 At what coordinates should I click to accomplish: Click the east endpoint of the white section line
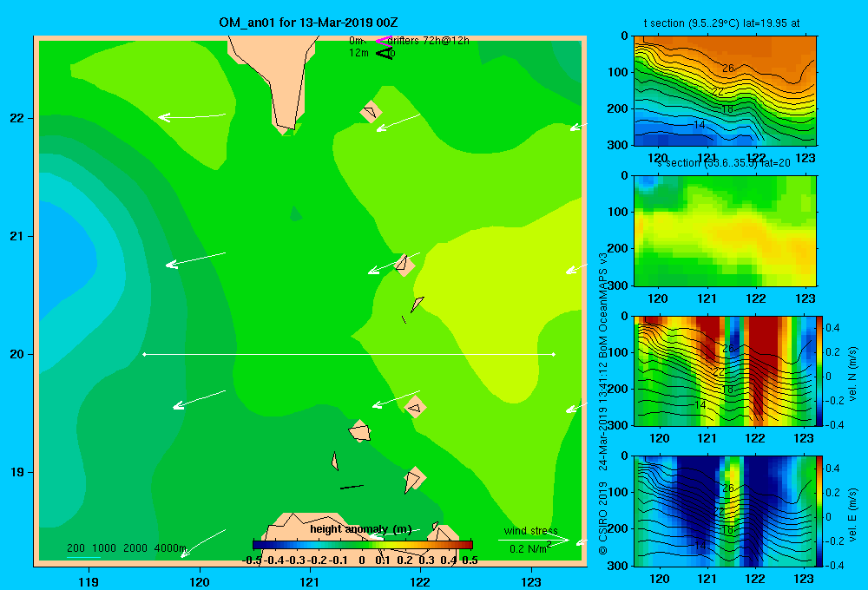pyautogui.click(x=554, y=354)
